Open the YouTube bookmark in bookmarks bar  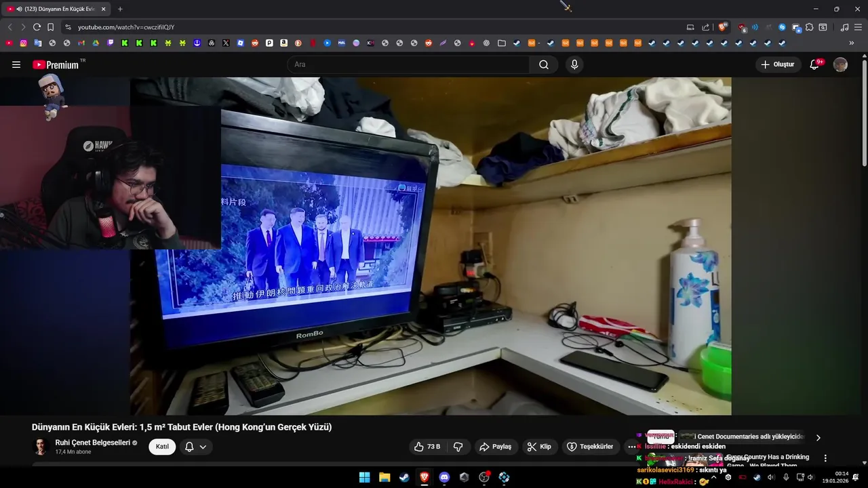pyautogui.click(x=9, y=43)
